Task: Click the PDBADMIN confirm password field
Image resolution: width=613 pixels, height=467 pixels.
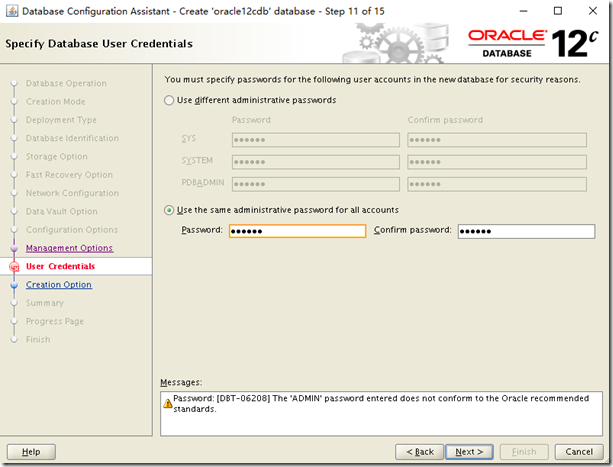Action: (497, 184)
